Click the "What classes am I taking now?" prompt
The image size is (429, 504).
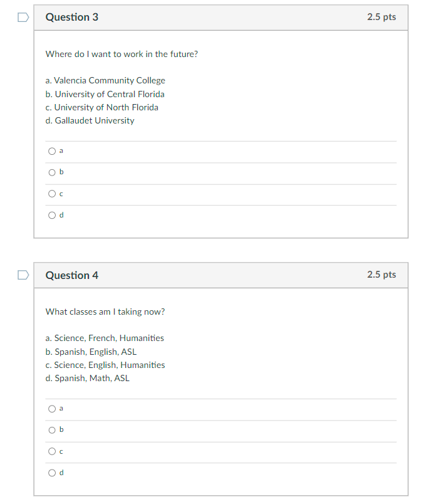(105, 312)
